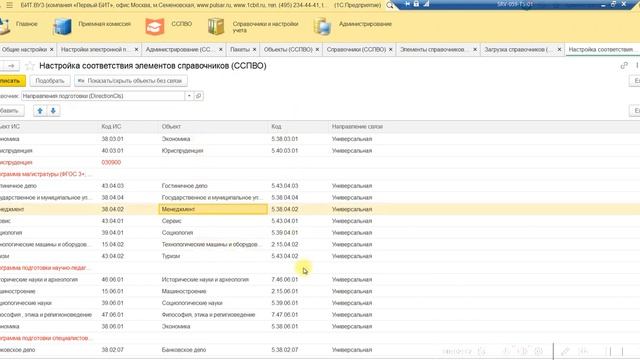Close the Настройки электронной п... tab
This screenshot has width=640, height=360.
[x=136, y=49]
